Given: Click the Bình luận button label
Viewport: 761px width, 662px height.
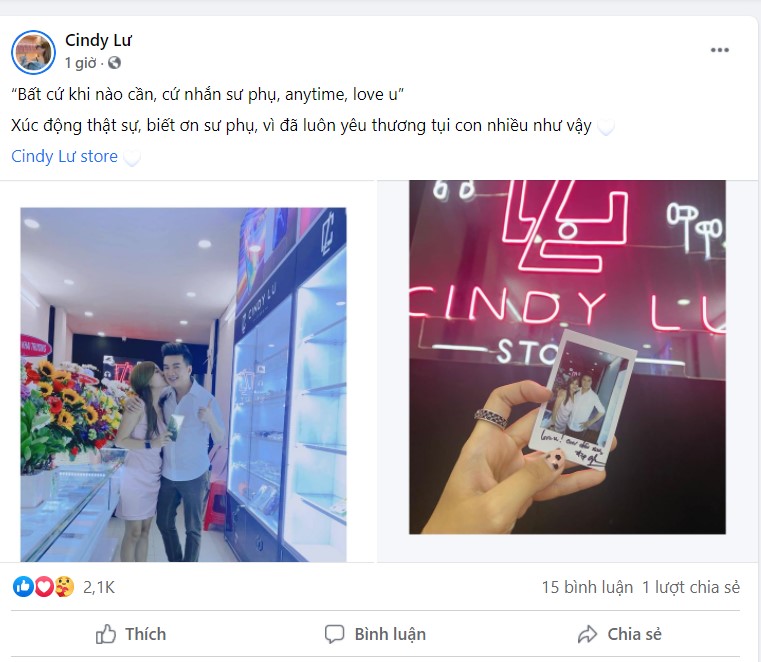Looking at the screenshot, I should [x=390, y=634].
